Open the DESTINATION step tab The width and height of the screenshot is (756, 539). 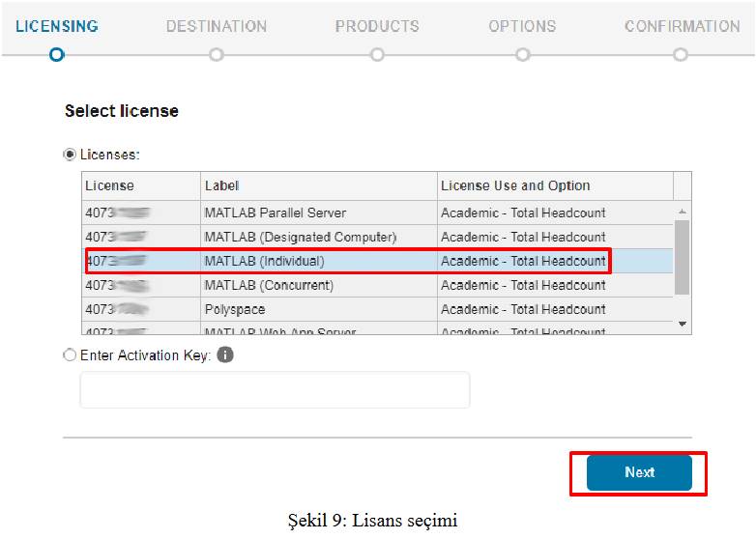pyautogui.click(x=217, y=26)
